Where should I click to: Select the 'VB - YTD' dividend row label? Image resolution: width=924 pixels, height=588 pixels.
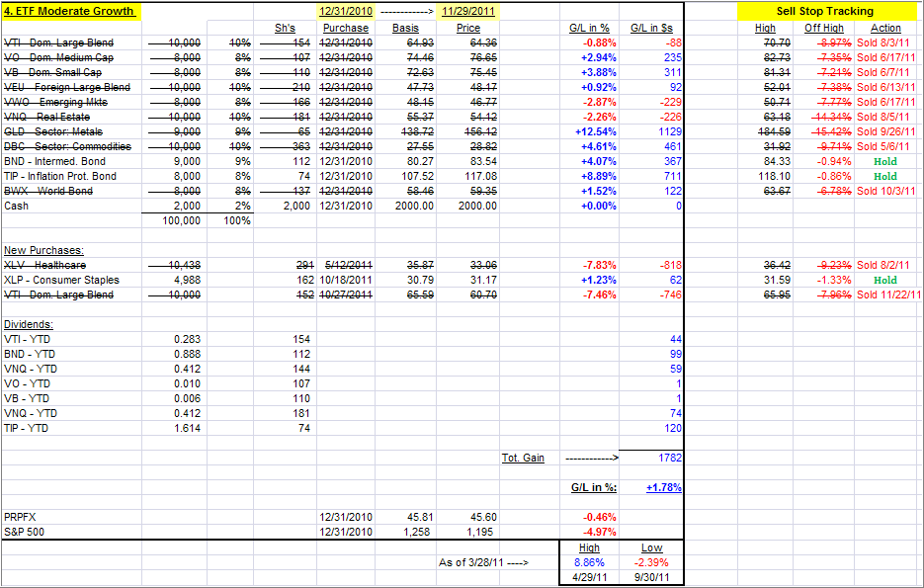point(26,398)
